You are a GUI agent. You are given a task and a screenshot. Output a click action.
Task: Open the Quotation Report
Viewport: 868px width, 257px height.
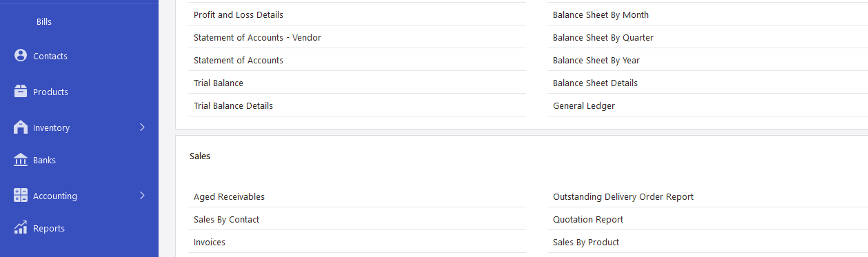coord(588,219)
